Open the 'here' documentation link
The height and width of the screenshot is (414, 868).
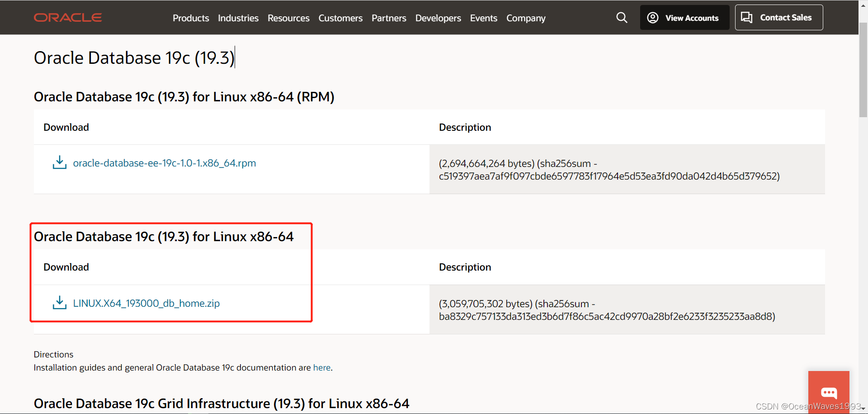(x=322, y=367)
